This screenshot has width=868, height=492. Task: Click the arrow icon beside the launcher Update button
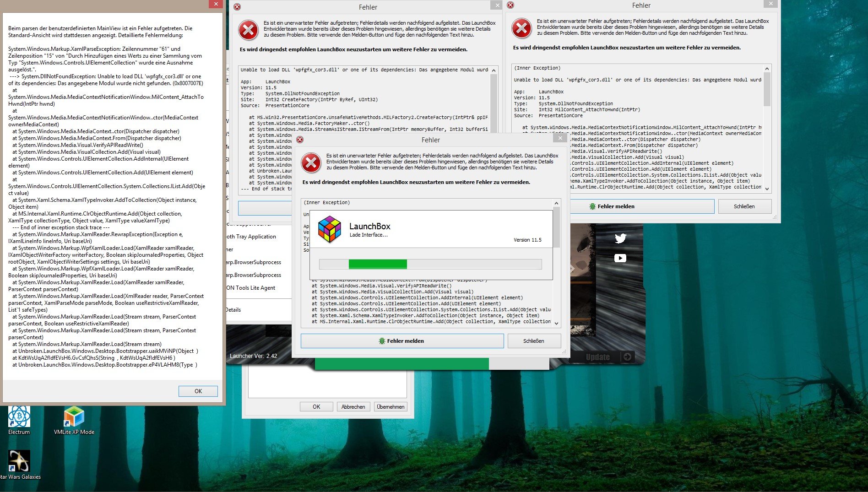pyautogui.click(x=627, y=357)
